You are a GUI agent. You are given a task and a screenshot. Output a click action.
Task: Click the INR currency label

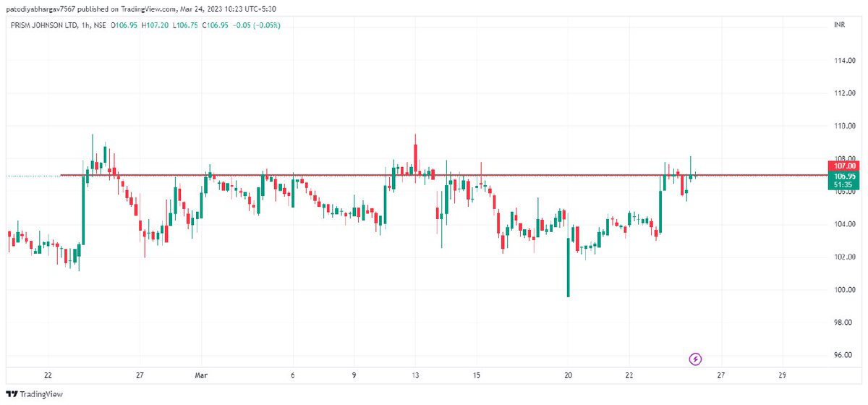[x=839, y=25]
